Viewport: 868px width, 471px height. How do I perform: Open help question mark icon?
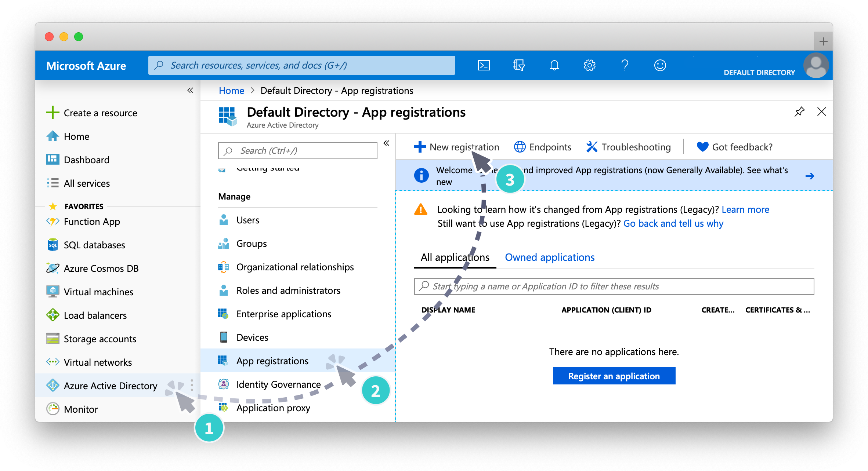[625, 66]
